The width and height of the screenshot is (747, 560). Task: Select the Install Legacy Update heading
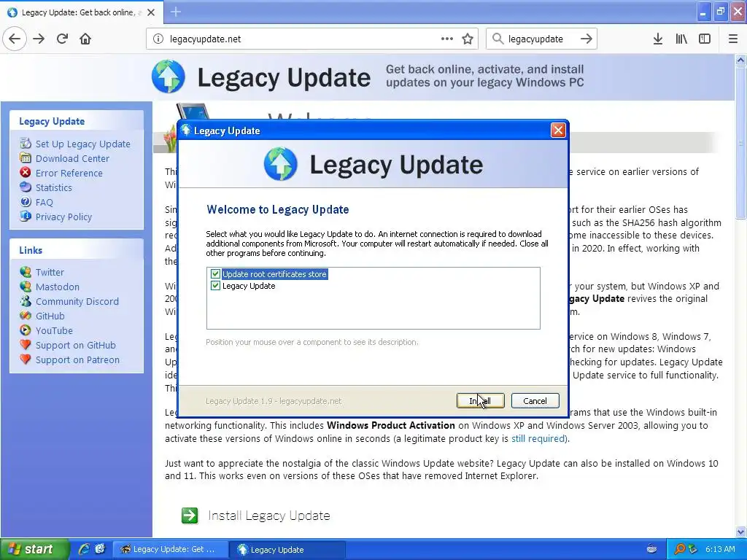269,516
